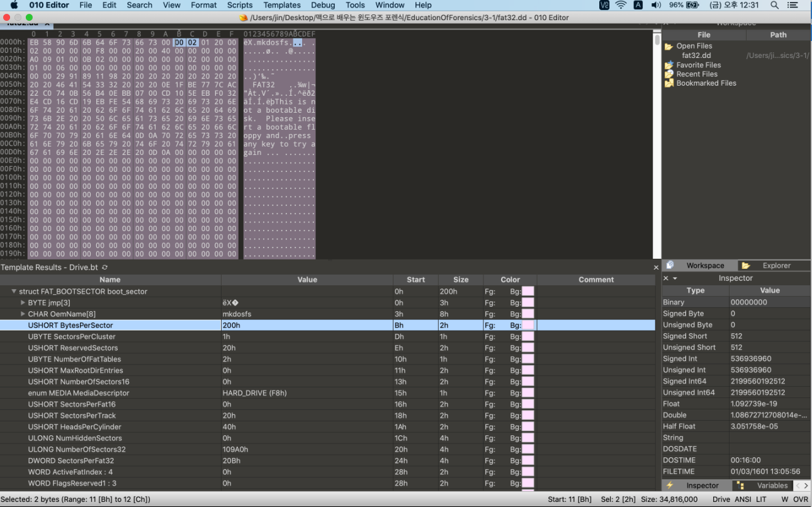Open the volume control icon
This screenshot has width=812, height=507.
pos(656,5)
